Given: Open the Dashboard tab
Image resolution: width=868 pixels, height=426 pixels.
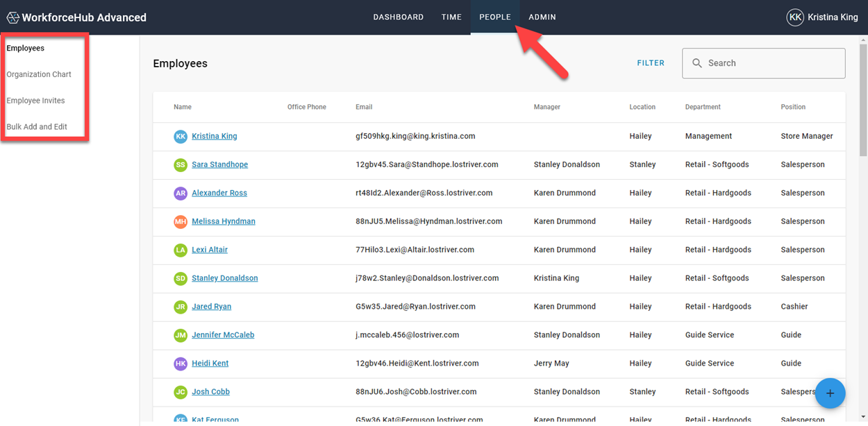Looking at the screenshot, I should coord(398,17).
